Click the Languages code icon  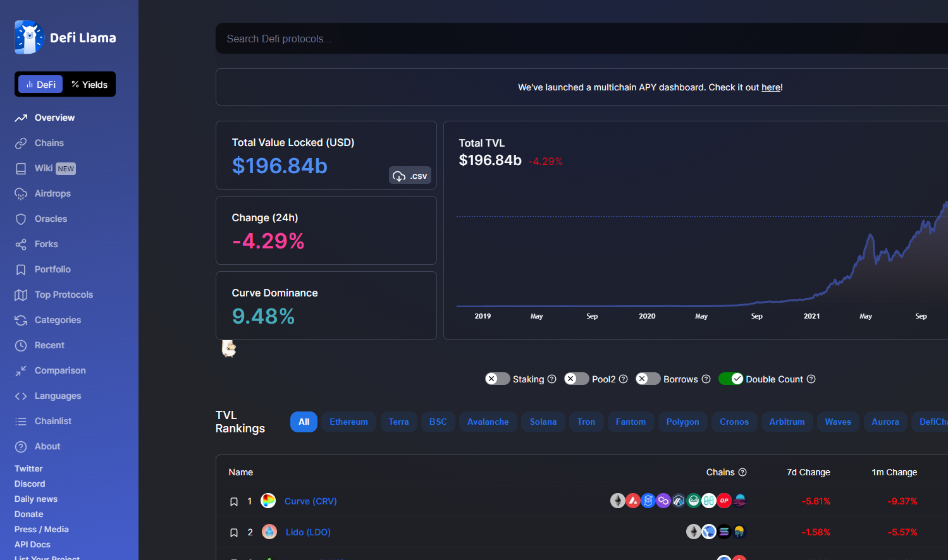(x=21, y=396)
